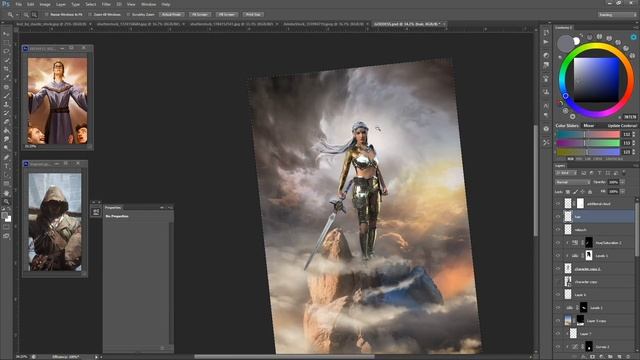Click the red/cyan color slider

(x=588, y=134)
